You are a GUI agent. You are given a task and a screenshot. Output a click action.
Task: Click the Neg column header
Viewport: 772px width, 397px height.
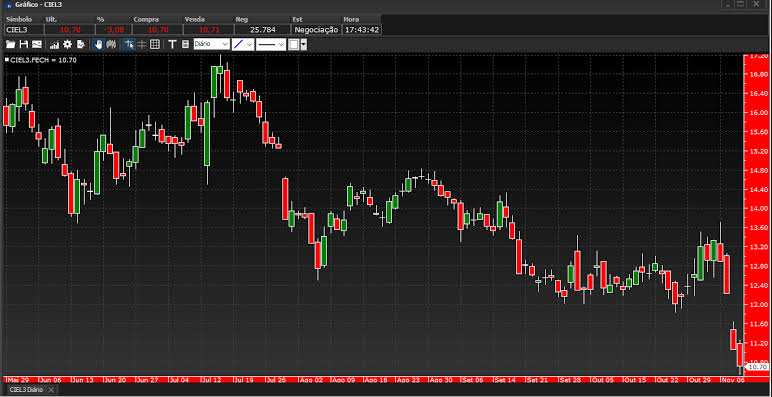point(242,19)
